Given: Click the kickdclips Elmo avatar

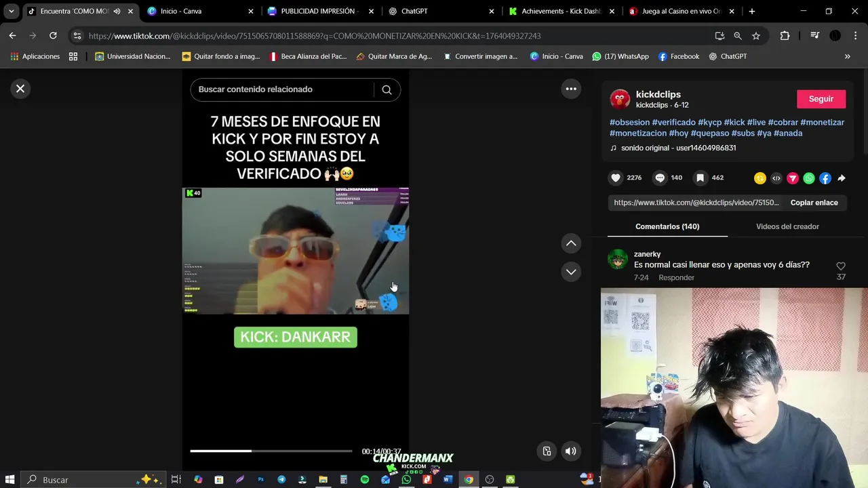Looking at the screenshot, I should pyautogui.click(x=620, y=99).
